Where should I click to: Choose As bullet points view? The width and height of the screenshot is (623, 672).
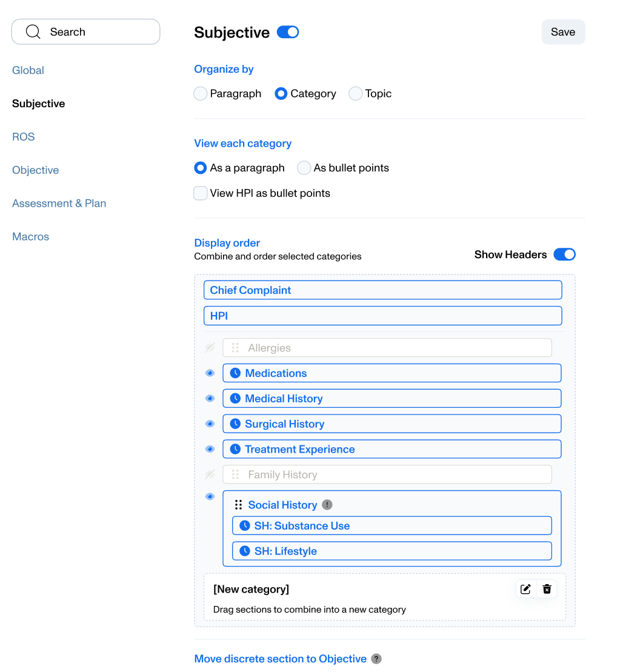[x=304, y=168]
